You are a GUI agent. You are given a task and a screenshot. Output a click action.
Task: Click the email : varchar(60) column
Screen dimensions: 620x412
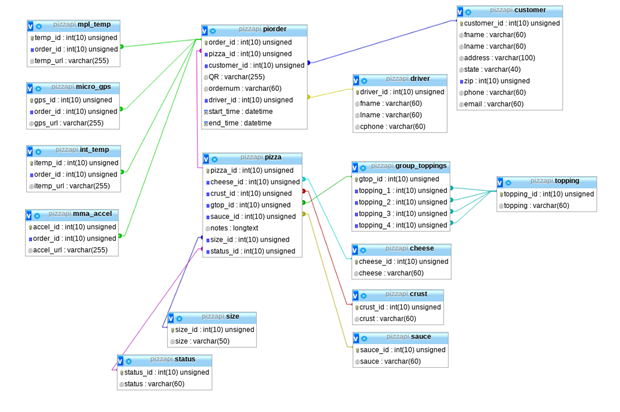point(491,104)
